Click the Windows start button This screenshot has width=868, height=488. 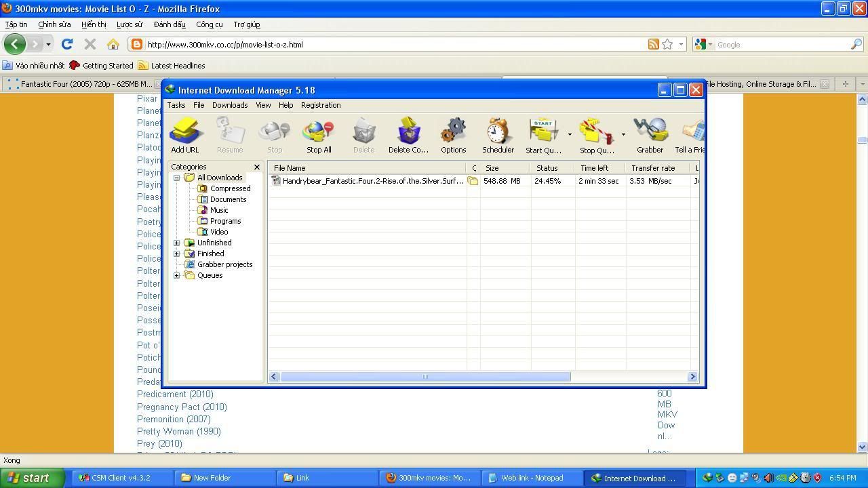(x=33, y=478)
